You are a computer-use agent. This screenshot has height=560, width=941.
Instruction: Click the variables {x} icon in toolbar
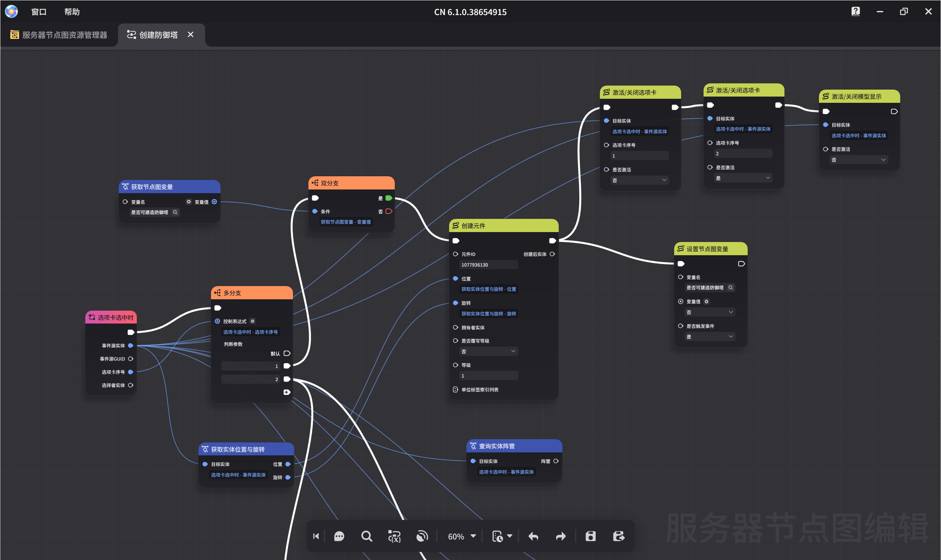(x=394, y=536)
